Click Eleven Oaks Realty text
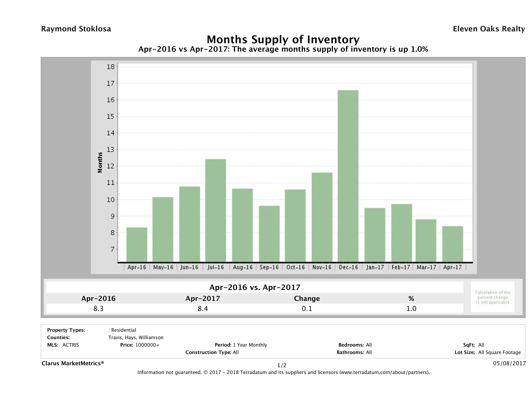Viewport: 532px width, 404px height. tap(489, 29)
